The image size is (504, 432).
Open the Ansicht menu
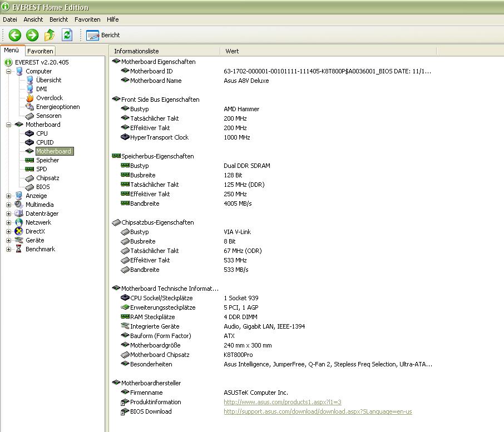[33, 19]
